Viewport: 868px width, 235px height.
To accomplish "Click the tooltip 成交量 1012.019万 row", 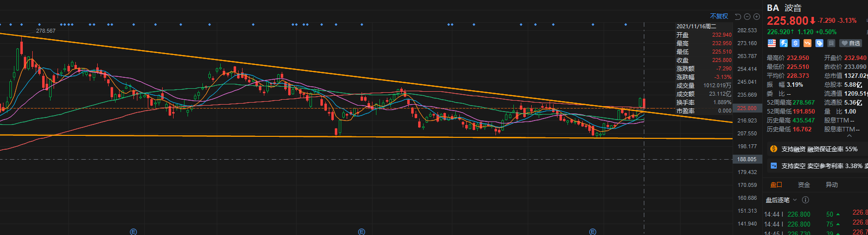I will [x=704, y=86].
